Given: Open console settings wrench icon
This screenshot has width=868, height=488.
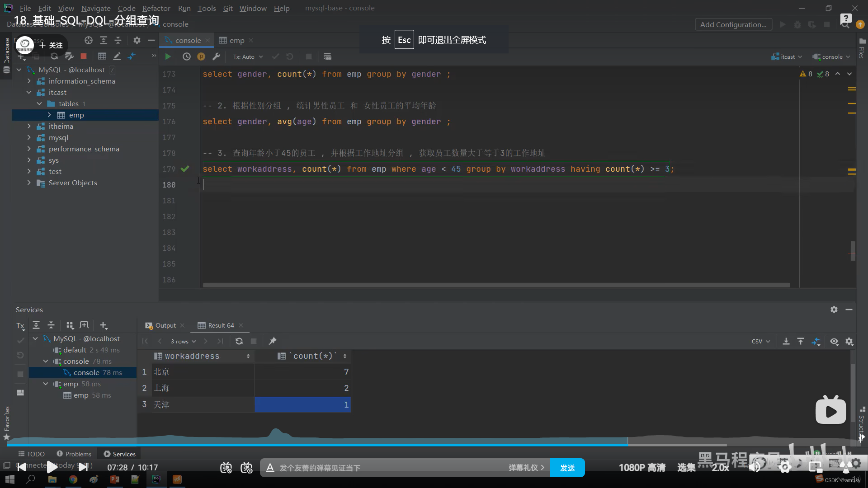Looking at the screenshot, I should click(216, 56).
